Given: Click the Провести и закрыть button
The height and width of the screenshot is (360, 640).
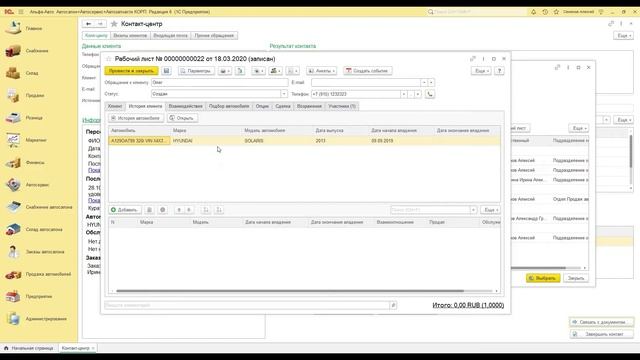Looking at the screenshot, I should coord(131,71).
